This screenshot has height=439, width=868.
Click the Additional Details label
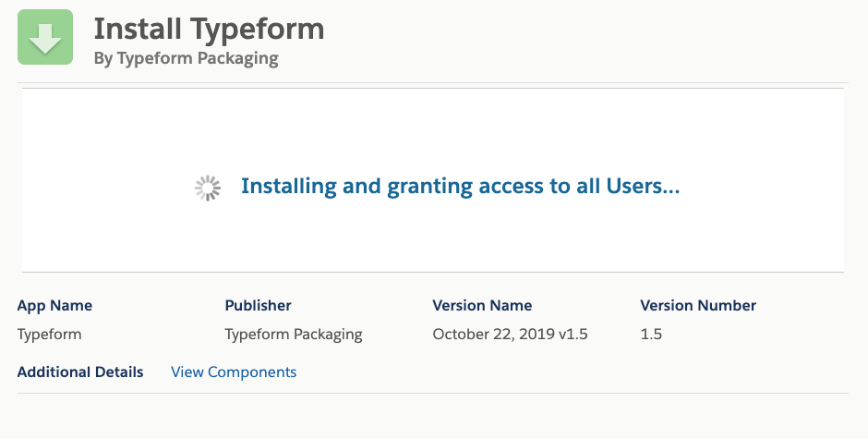click(80, 372)
